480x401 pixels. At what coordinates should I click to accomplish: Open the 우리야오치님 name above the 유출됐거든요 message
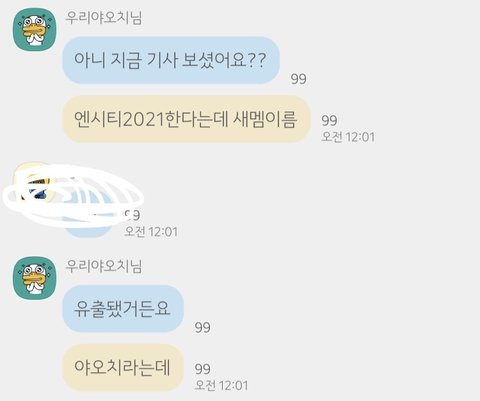coord(104,266)
